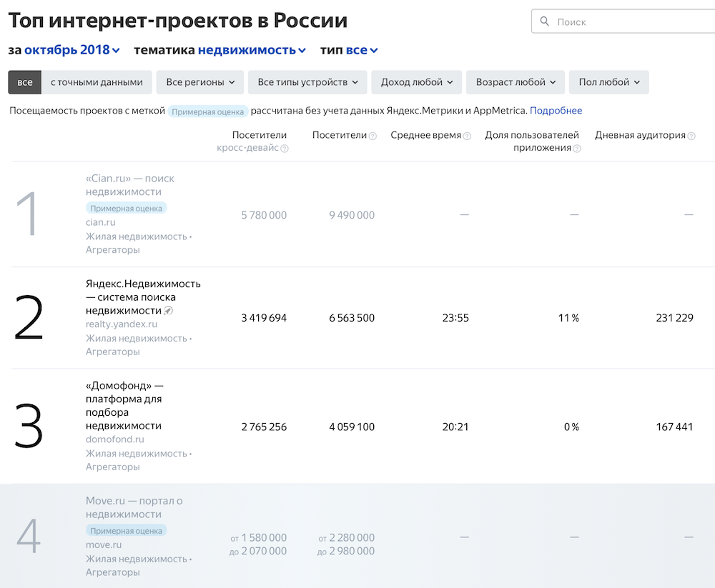This screenshot has height=588, width=715.
Task: Click the Дневная аудитория column header
Action: (x=640, y=135)
